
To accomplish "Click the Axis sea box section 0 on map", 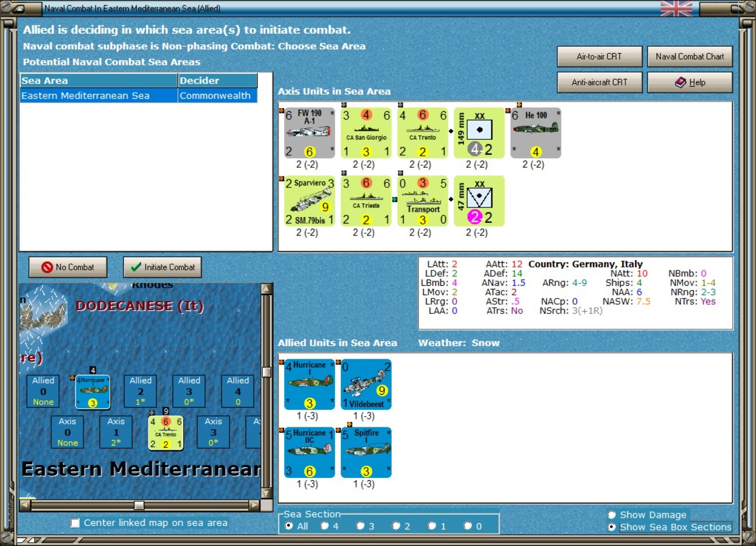I will pyautogui.click(x=68, y=432).
